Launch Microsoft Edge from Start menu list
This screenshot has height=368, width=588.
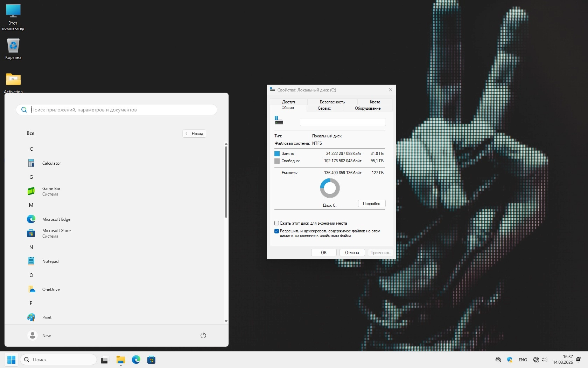coord(56,219)
